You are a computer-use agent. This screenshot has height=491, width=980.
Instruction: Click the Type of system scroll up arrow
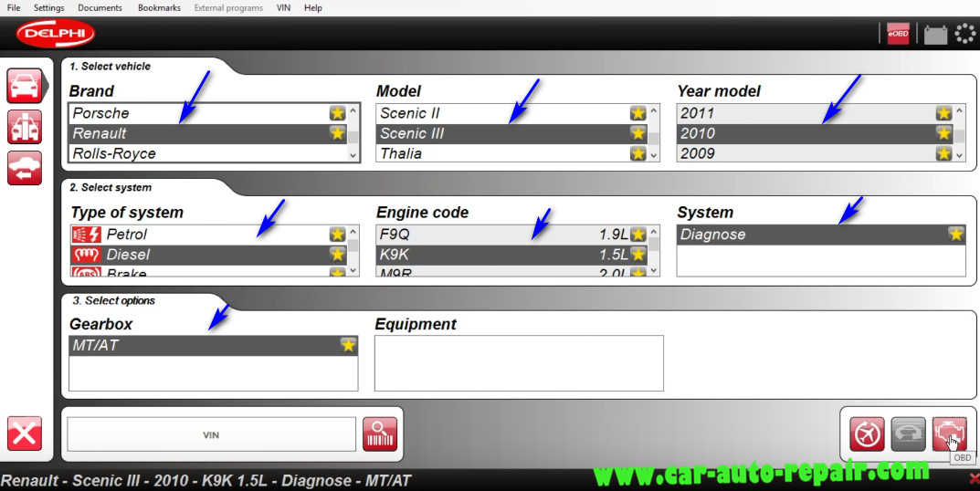coord(353,233)
